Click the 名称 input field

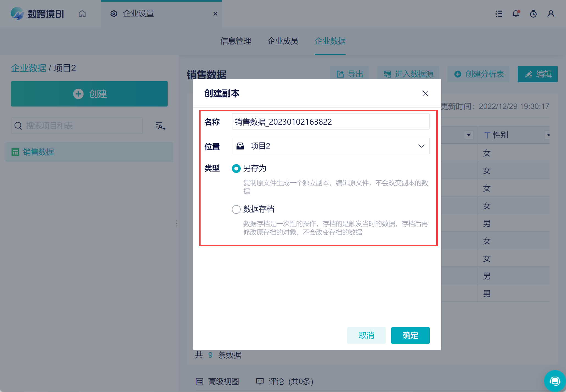331,122
